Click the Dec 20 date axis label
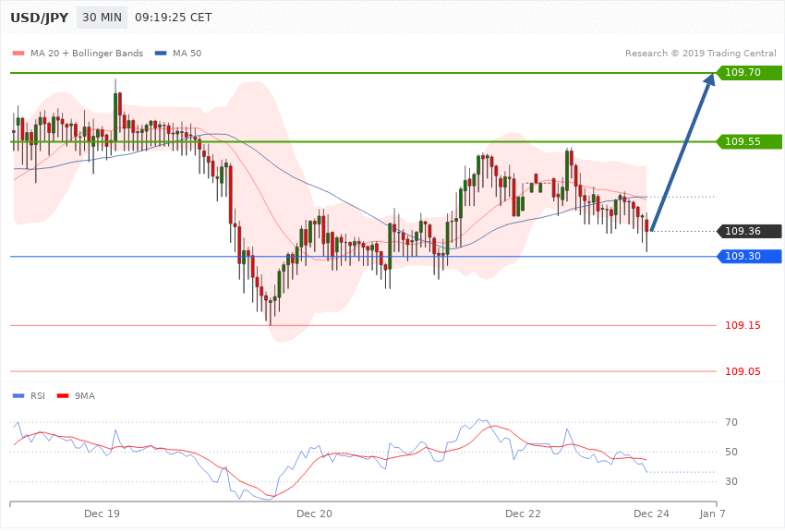 pyautogui.click(x=314, y=514)
